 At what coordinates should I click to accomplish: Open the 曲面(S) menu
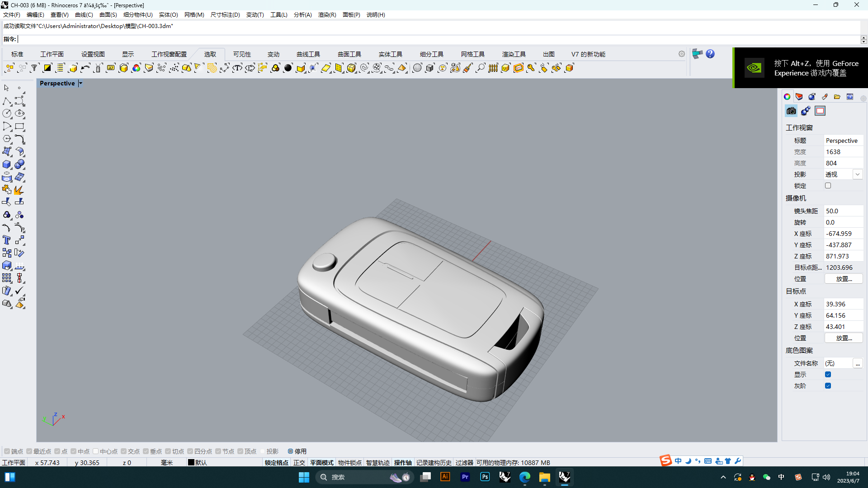[108, 15]
